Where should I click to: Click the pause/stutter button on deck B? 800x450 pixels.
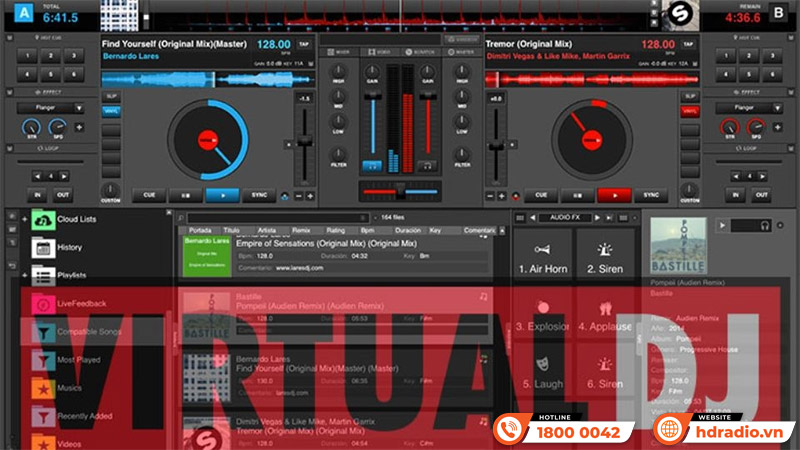578,195
